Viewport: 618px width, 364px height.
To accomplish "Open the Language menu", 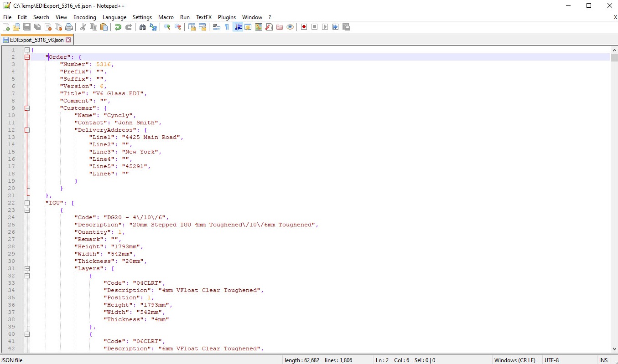I will tap(114, 17).
